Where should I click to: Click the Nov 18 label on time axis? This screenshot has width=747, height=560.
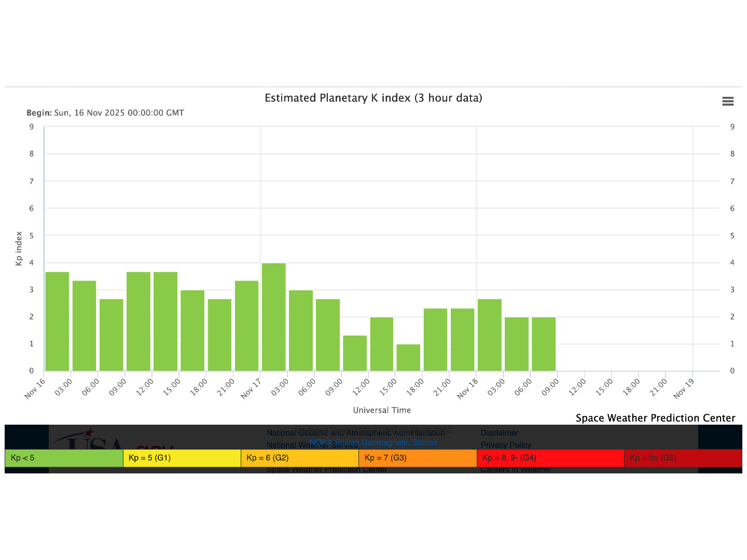[x=467, y=389]
